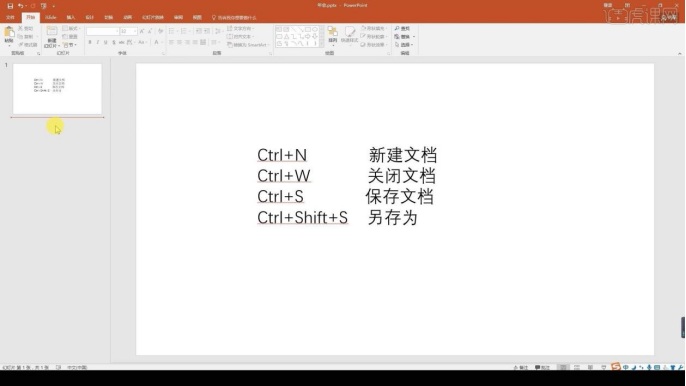Open the Shape Outline (形状轮廓) dropdown
The image size is (686, 386).
coord(374,36)
